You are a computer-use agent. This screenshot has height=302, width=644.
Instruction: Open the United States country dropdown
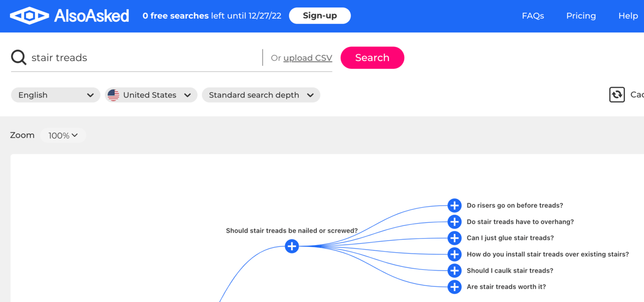pyautogui.click(x=150, y=95)
